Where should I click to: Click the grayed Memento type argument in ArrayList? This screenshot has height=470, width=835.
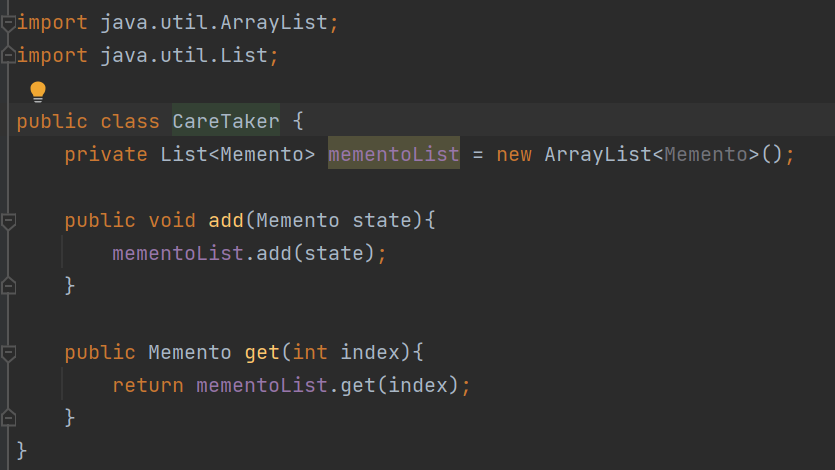click(x=706, y=154)
